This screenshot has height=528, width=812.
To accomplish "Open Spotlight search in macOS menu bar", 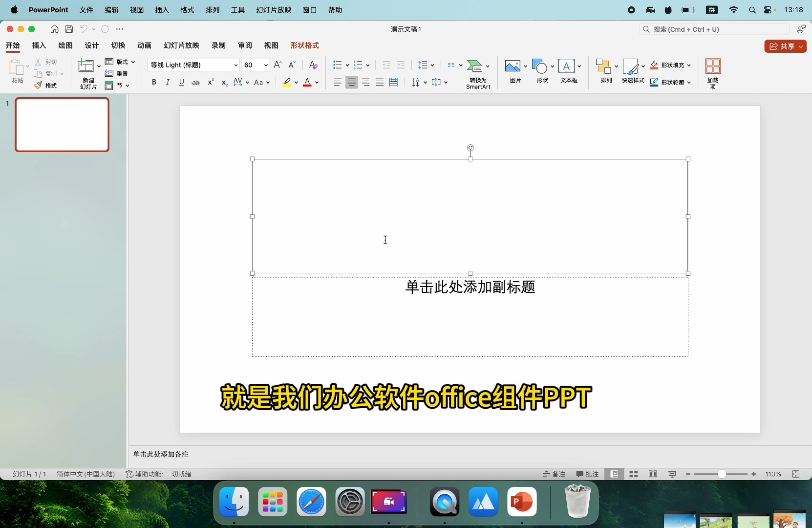I will 752,10.
